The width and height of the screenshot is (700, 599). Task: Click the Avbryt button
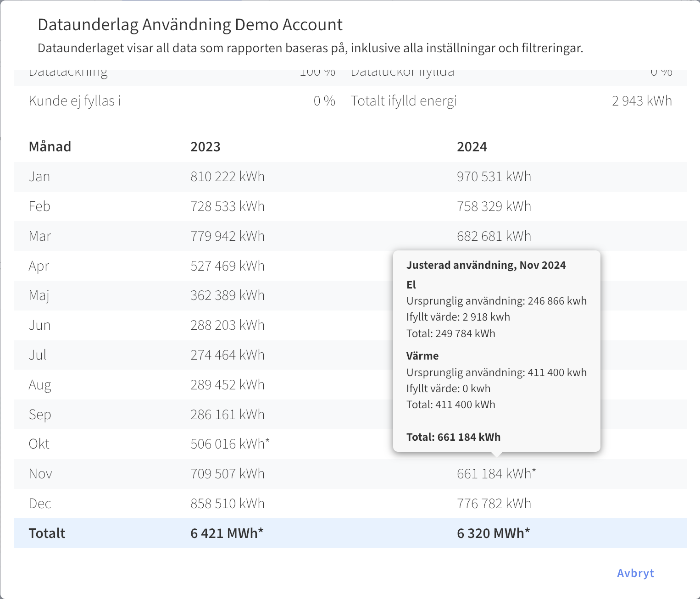coord(635,573)
